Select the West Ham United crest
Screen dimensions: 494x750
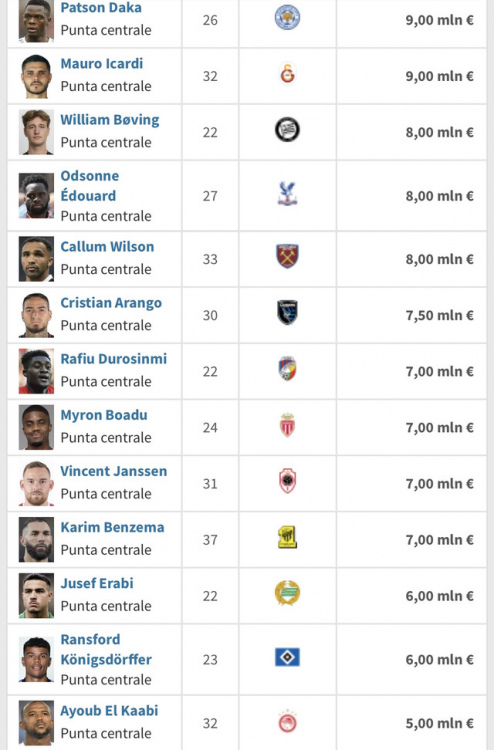coord(287,257)
